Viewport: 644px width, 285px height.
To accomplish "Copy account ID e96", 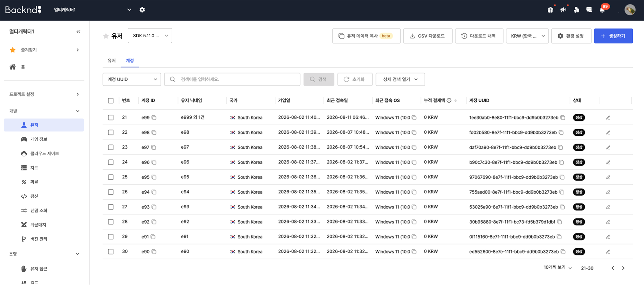I will pyautogui.click(x=154, y=162).
